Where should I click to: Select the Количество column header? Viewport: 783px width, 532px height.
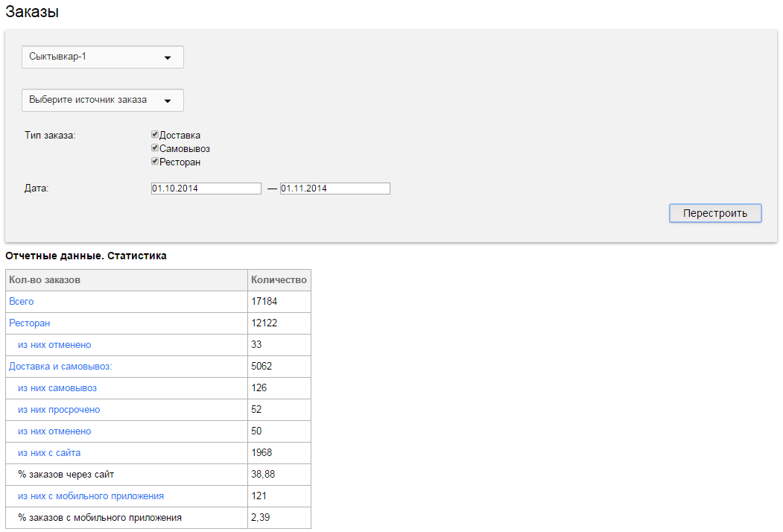[279, 280]
